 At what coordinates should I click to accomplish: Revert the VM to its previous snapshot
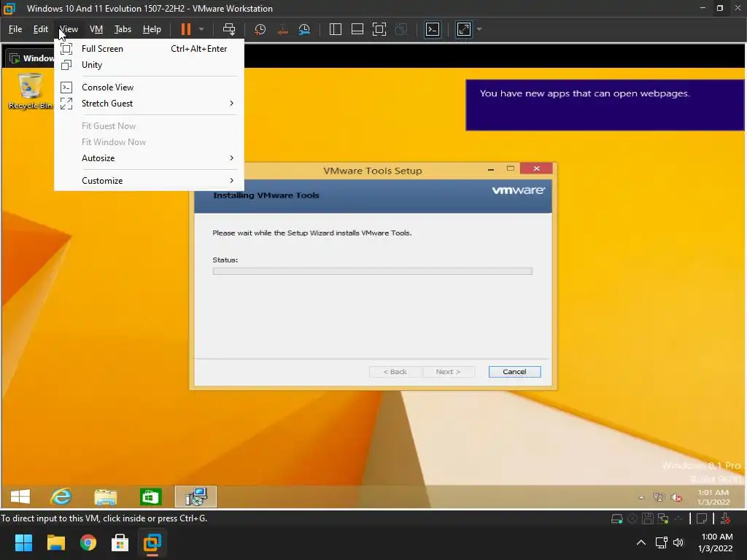282,29
